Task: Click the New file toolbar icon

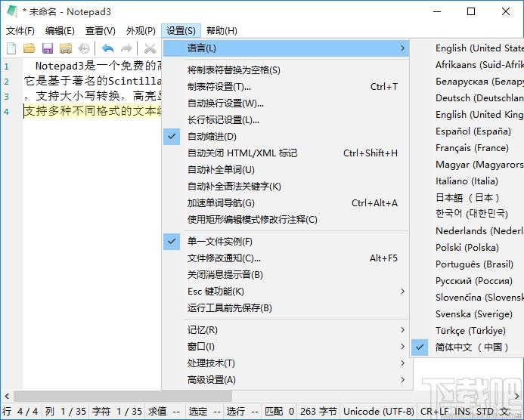Action: pos(11,48)
